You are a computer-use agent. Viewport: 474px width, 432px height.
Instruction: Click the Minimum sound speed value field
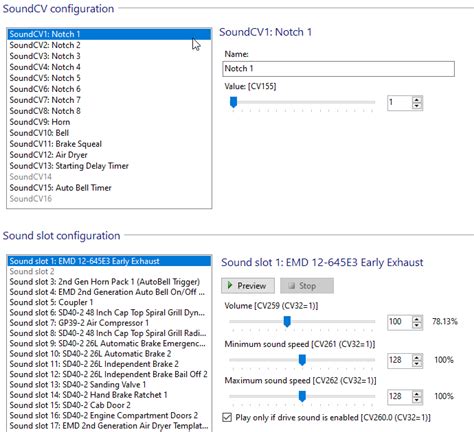[400, 360]
